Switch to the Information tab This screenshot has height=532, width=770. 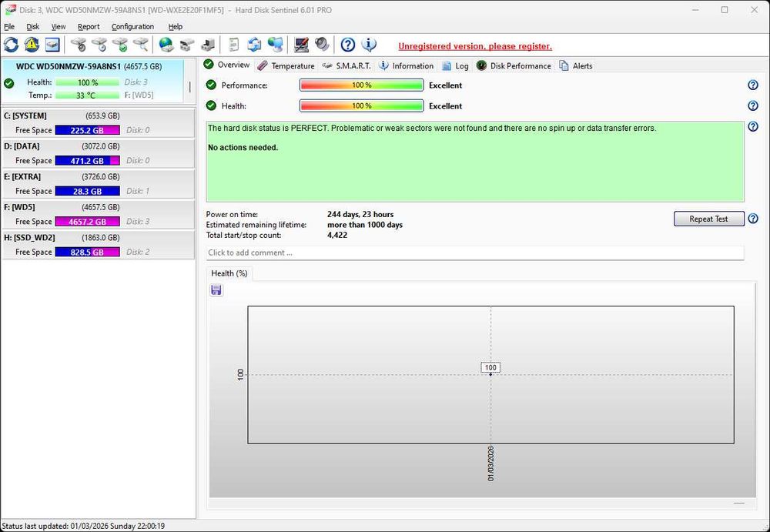(406, 65)
